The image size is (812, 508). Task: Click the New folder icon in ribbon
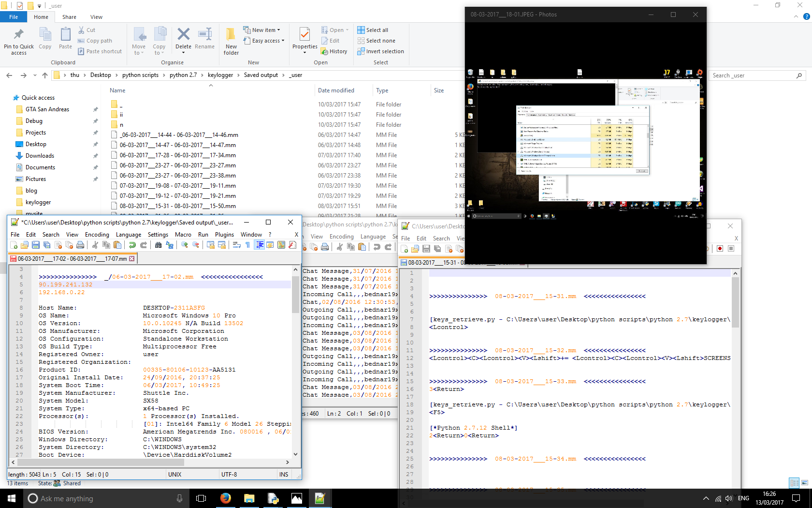pos(231,34)
